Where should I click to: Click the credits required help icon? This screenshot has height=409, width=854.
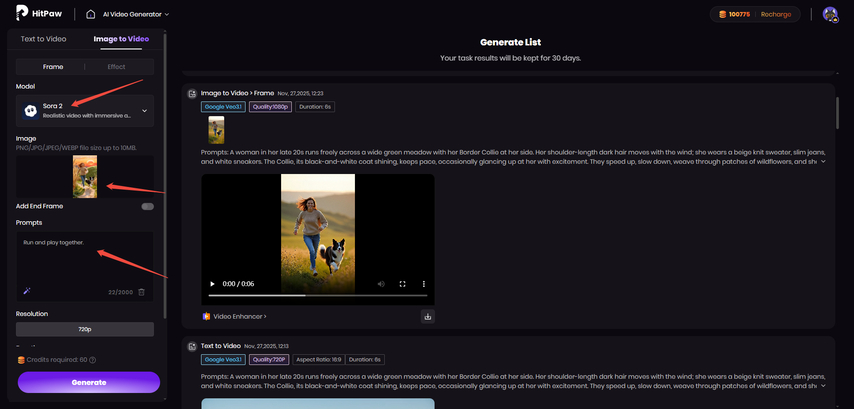[x=92, y=360]
